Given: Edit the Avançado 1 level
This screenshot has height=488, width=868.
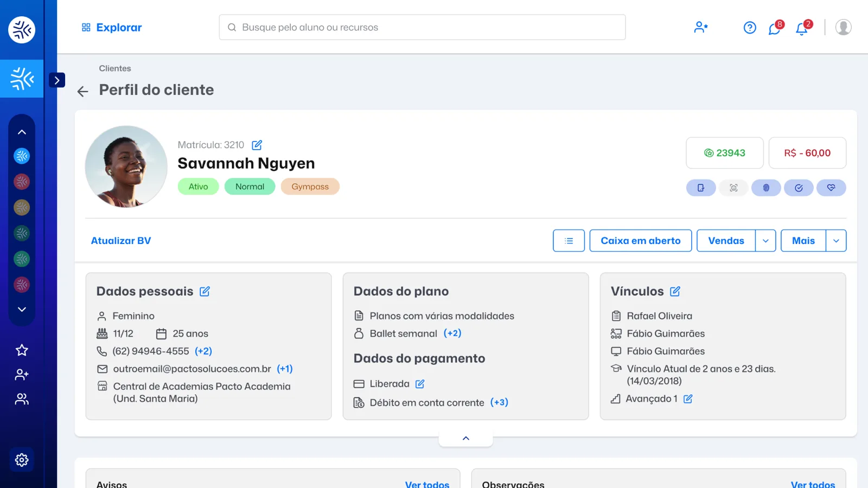Looking at the screenshot, I should (688, 399).
